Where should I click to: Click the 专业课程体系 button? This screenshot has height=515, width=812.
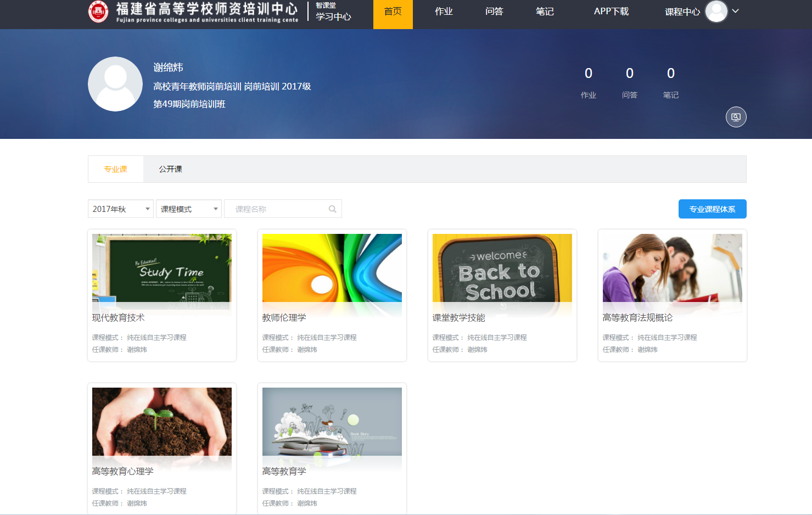pyautogui.click(x=712, y=209)
